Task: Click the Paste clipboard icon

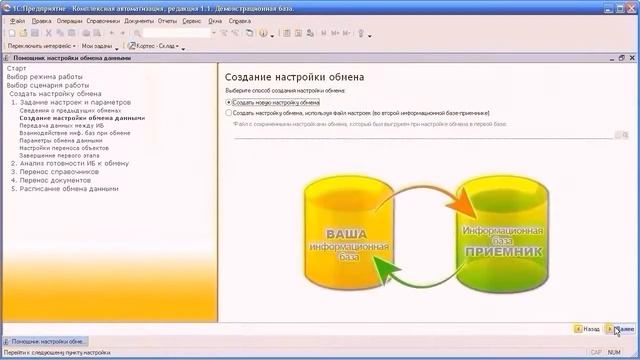Action: [x=71, y=33]
